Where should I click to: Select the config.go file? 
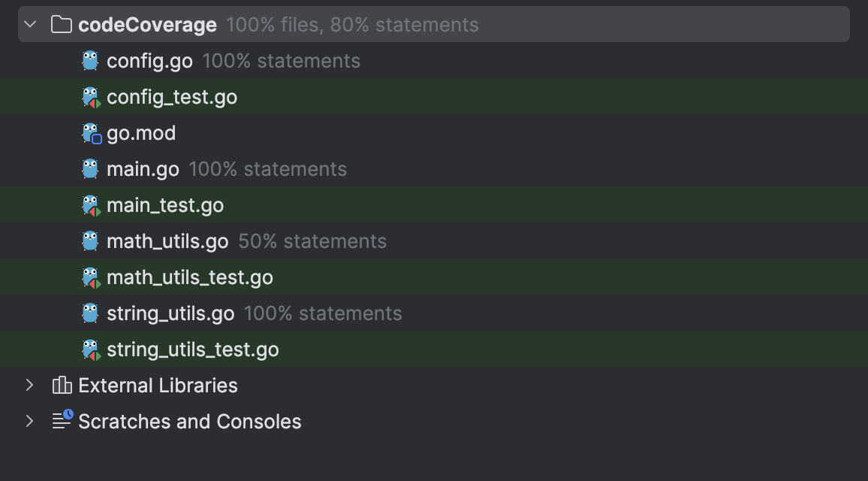point(149,60)
